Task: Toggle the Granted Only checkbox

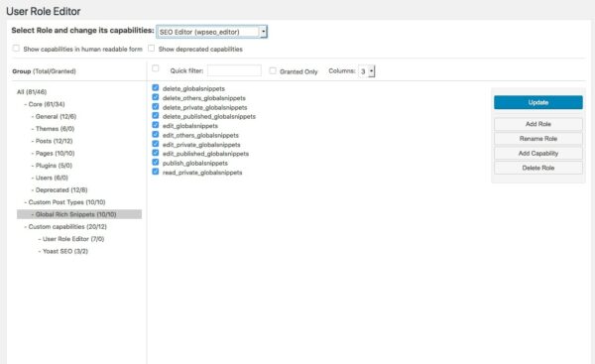Action: (x=273, y=70)
